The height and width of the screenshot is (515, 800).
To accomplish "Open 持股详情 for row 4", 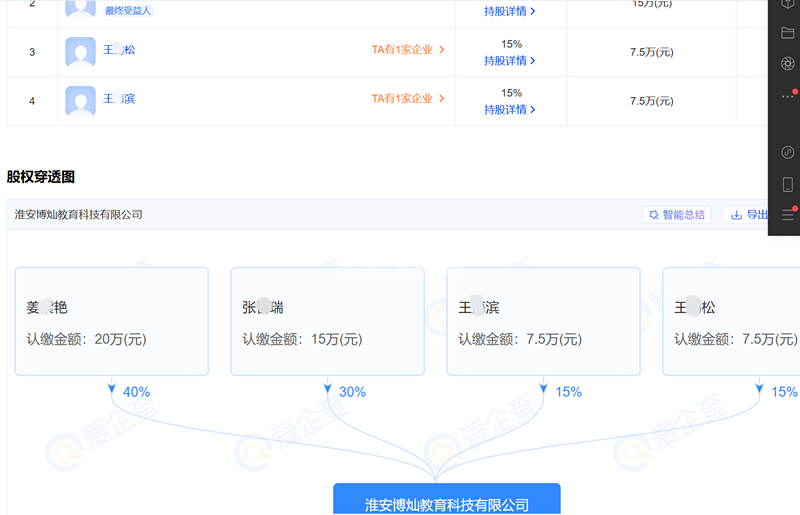I will pyautogui.click(x=509, y=109).
